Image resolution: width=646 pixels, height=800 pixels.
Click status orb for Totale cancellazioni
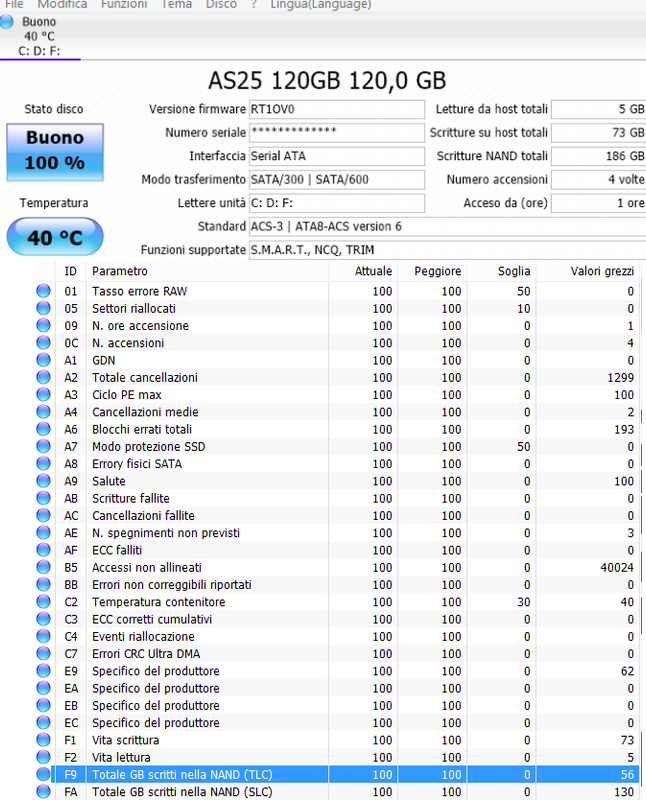coord(43,378)
